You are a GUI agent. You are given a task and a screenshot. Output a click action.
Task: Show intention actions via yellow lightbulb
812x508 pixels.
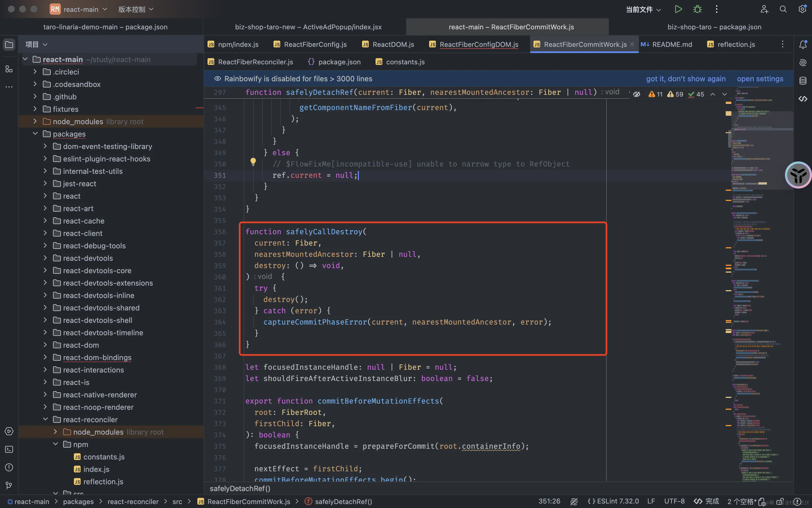[253, 162]
